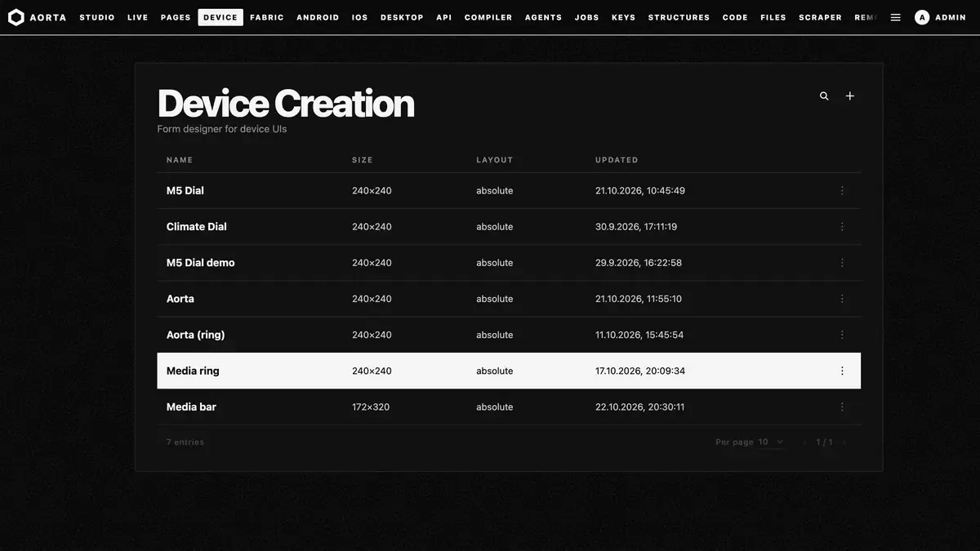Open the Jobs tab

[586, 17]
